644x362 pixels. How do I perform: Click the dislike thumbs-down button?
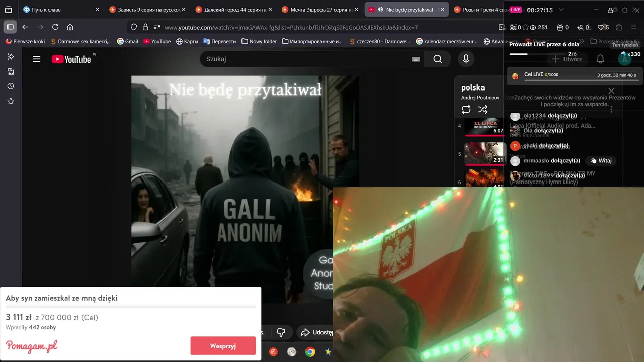tap(281, 332)
